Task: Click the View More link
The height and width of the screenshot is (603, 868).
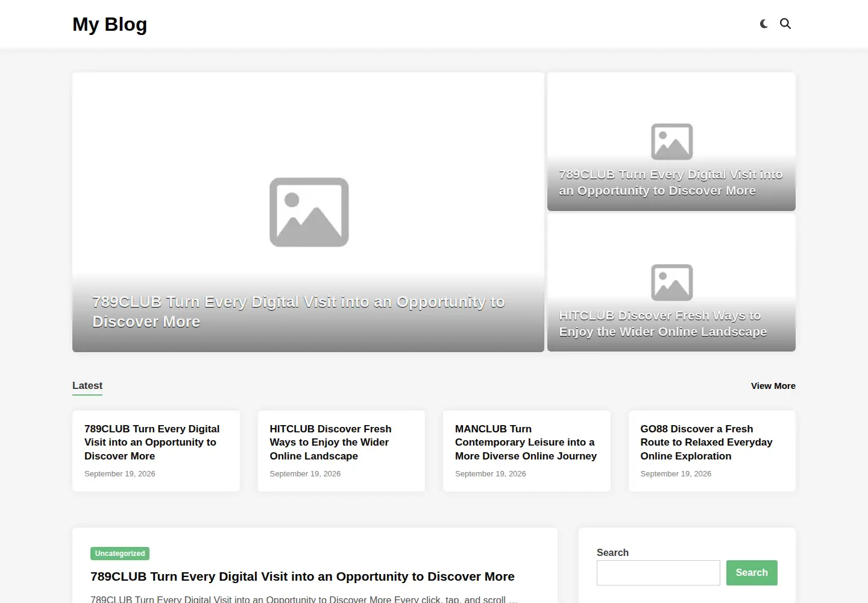Action: click(773, 386)
